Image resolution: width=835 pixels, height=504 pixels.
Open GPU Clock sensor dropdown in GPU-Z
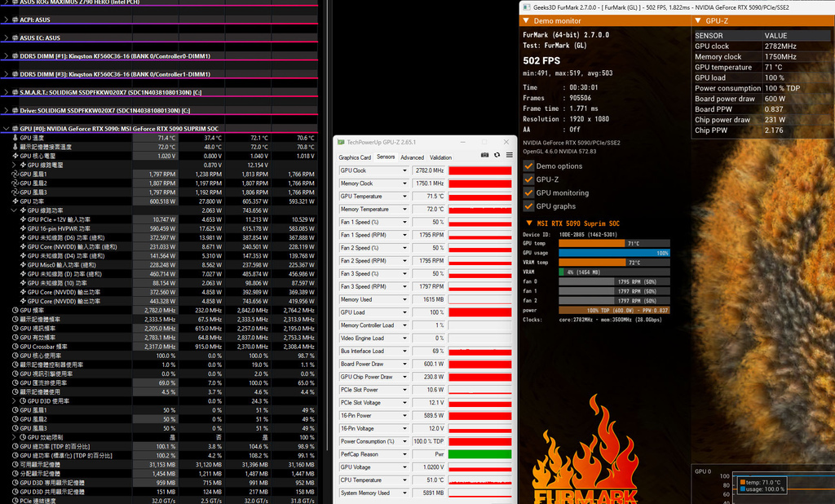point(404,170)
